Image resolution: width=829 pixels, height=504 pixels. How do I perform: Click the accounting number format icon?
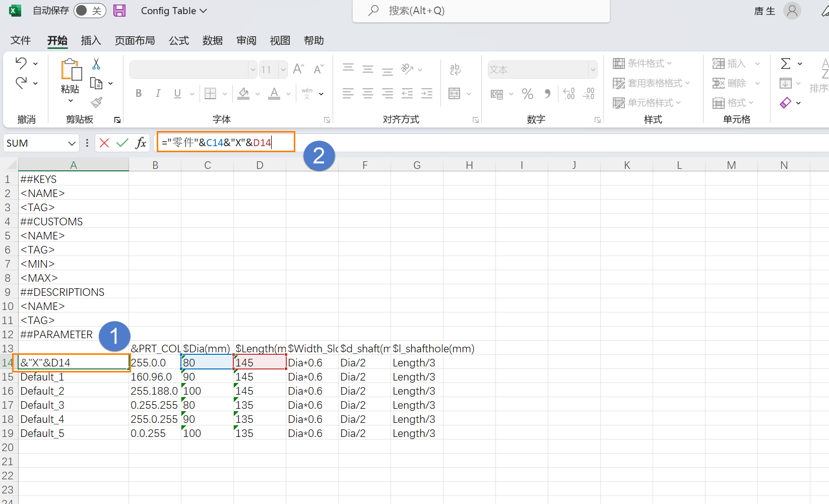click(497, 94)
